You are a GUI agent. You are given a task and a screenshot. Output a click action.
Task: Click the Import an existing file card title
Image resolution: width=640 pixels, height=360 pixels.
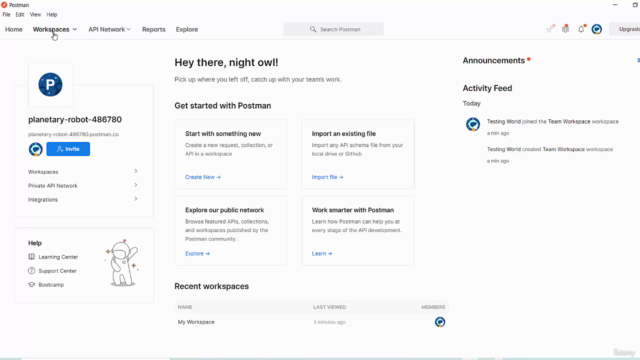click(x=344, y=133)
